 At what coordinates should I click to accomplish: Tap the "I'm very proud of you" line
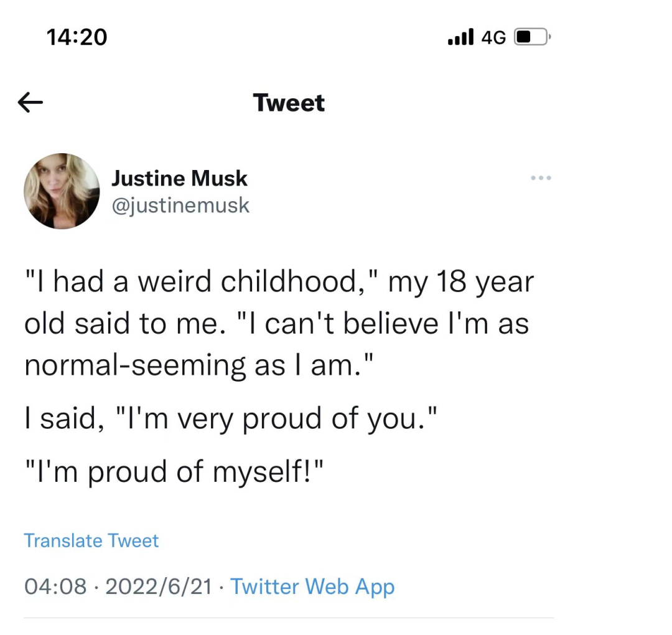pyautogui.click(x=232, y=419)
